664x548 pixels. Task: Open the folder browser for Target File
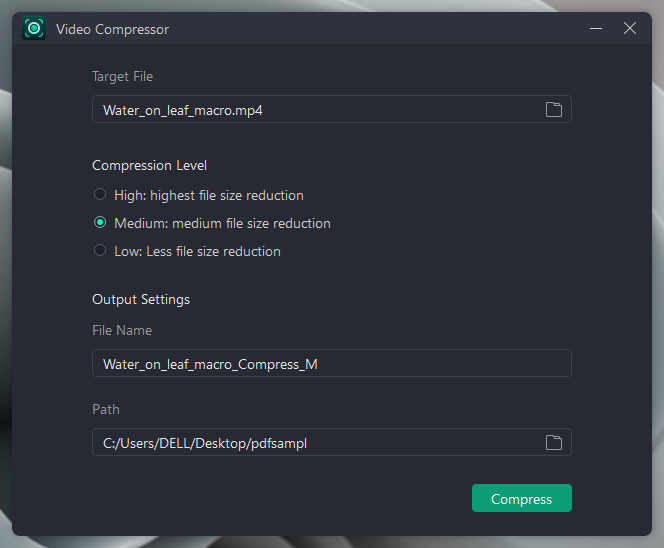click(553, 109)
